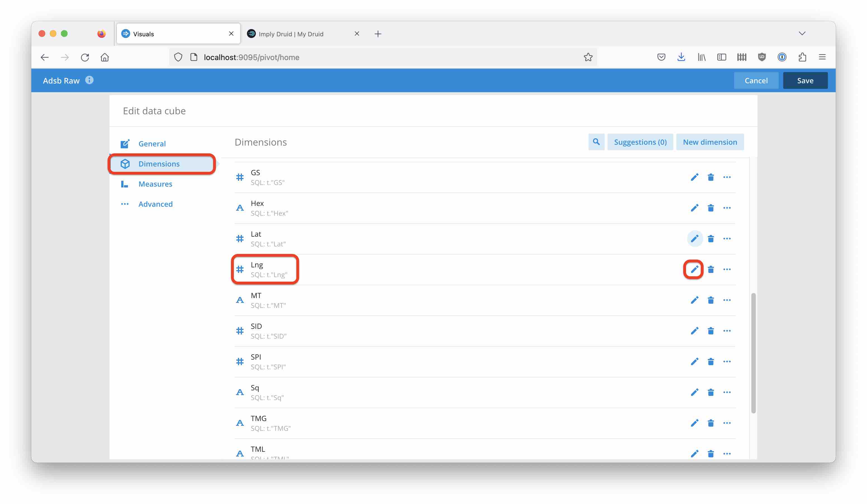Expand the three-dot menu for MT dimension

[727, 300]
